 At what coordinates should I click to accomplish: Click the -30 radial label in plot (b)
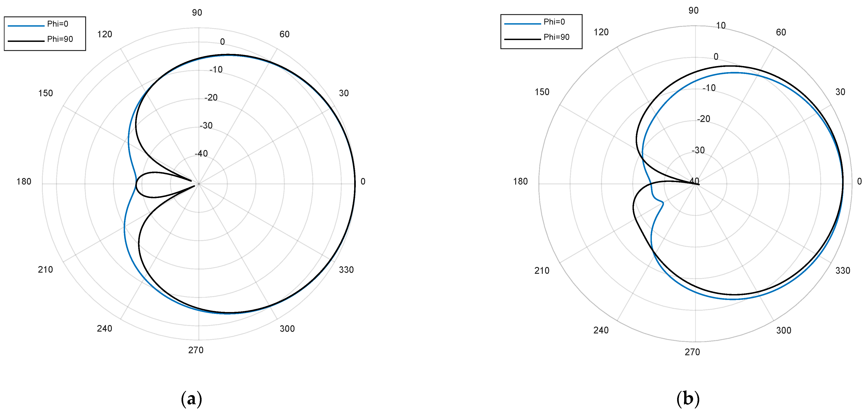pyautogui.click(x=698, y=150)
